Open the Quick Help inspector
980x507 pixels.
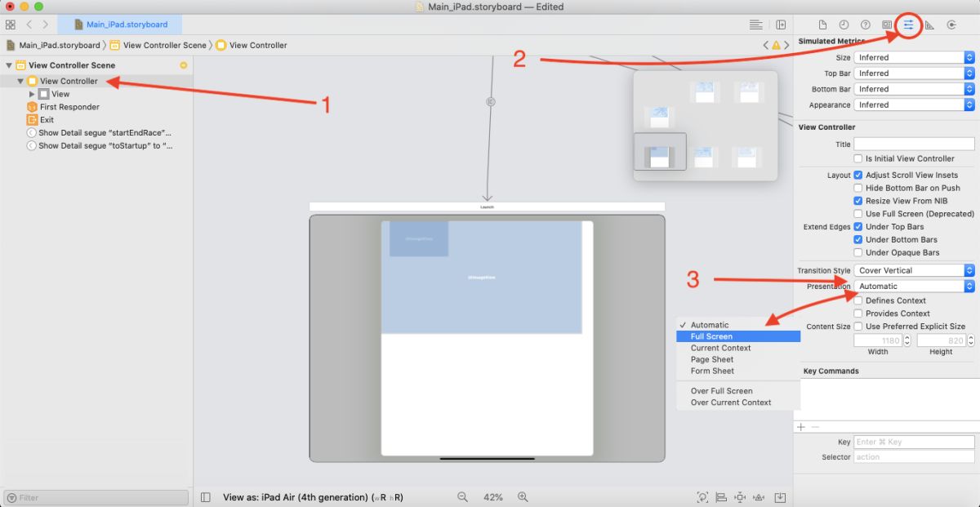pyautogui.click(x=866, y=24)
